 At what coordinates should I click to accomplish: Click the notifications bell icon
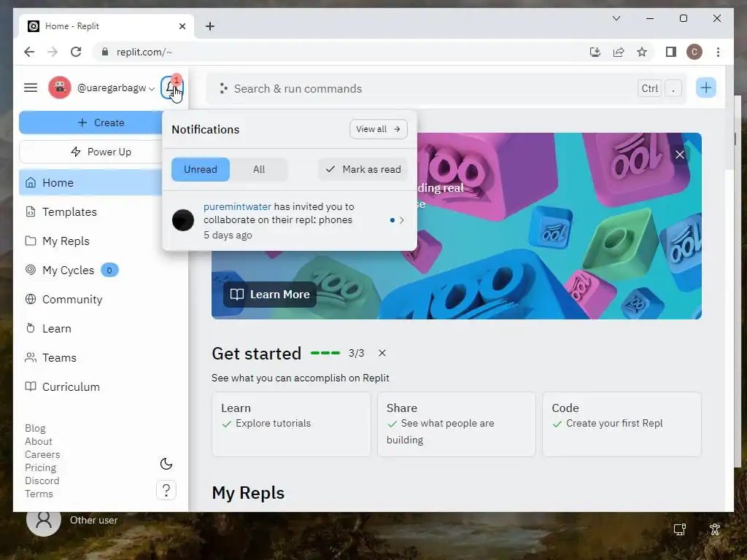coord(171,87)
